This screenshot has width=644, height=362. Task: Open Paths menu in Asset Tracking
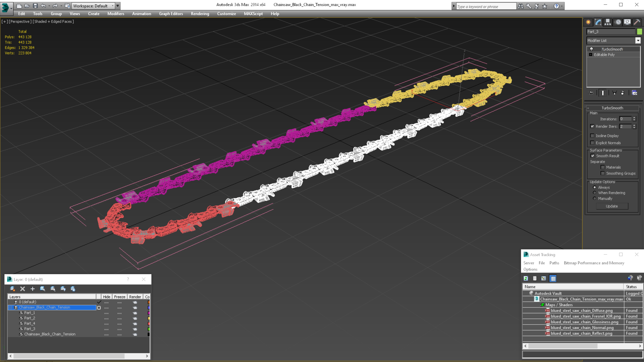554,263
